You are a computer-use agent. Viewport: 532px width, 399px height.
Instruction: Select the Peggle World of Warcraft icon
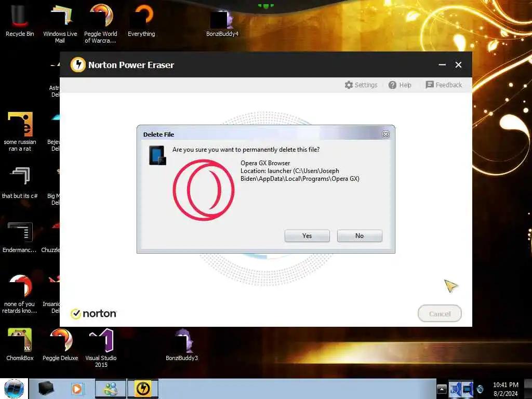(100, 24)
